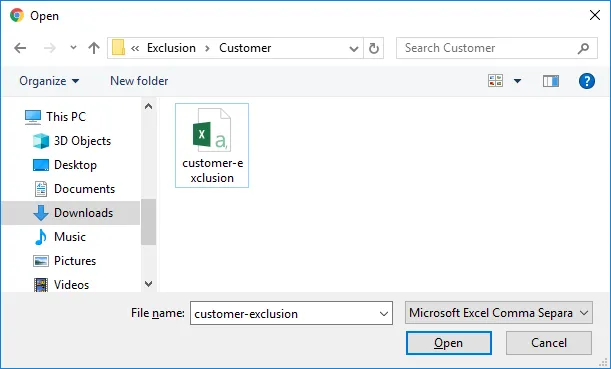Click the Open button
This screenshot has height=369, width=611.
449,343
